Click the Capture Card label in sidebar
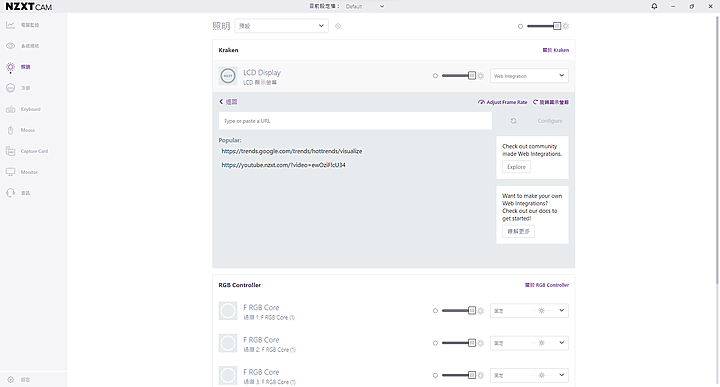 pos(34,151)
